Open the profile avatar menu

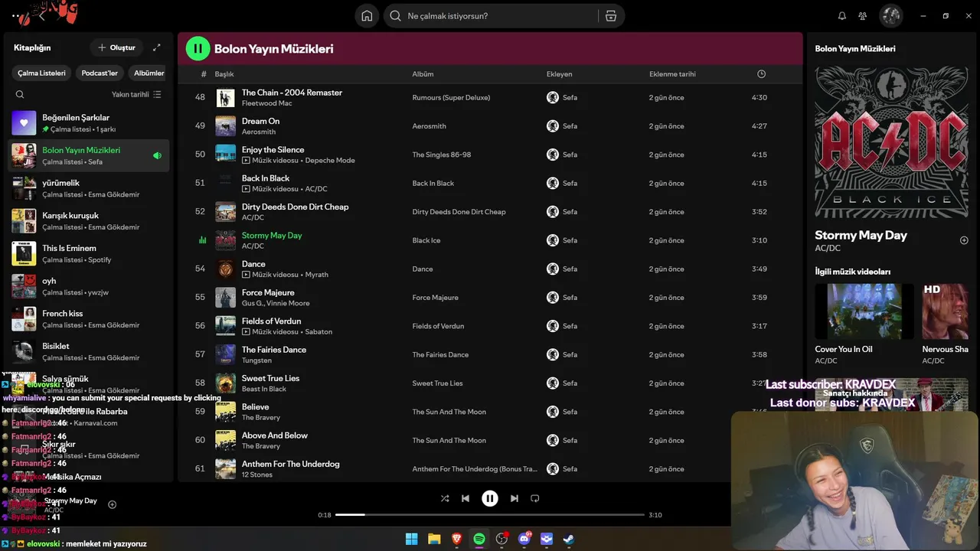(x=890, y=16)
